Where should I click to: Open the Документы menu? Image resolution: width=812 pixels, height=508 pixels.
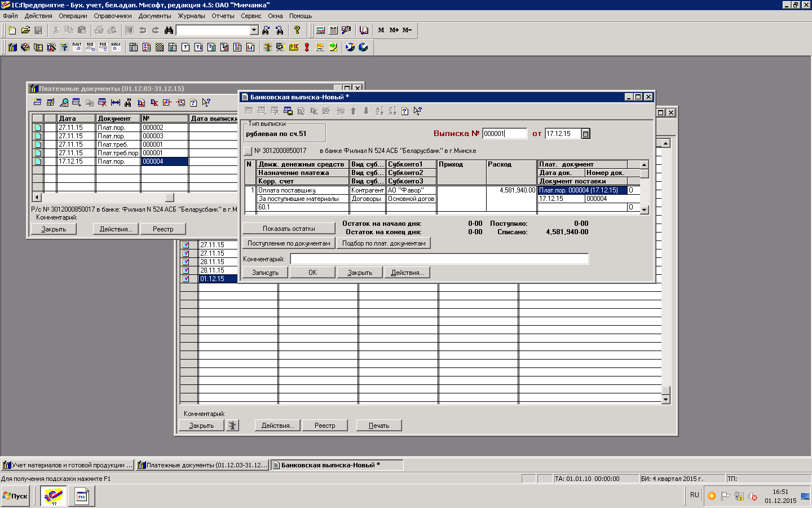155,16
